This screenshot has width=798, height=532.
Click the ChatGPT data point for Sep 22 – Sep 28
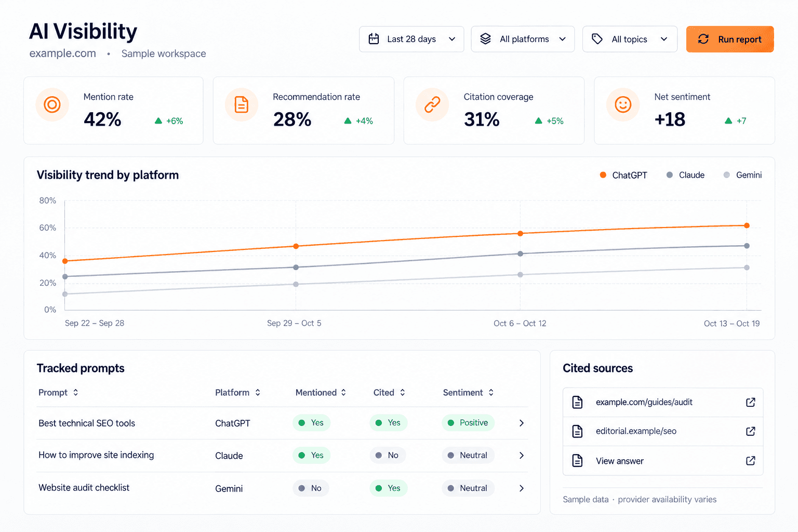(65, 261)
